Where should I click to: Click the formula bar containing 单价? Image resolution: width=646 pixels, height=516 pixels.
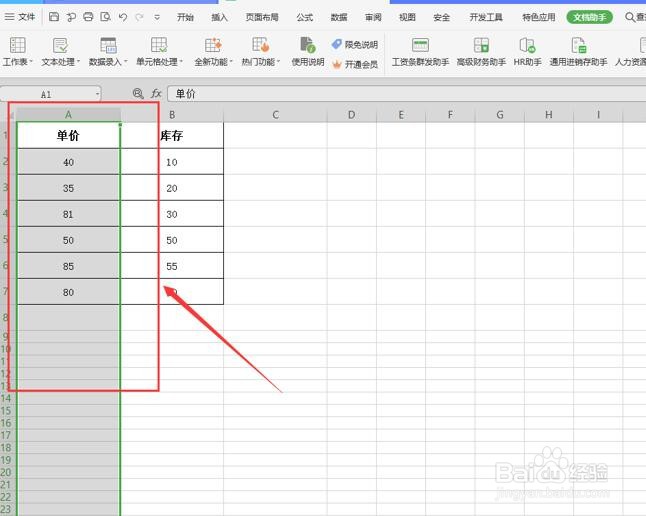[x=406, y=94]
